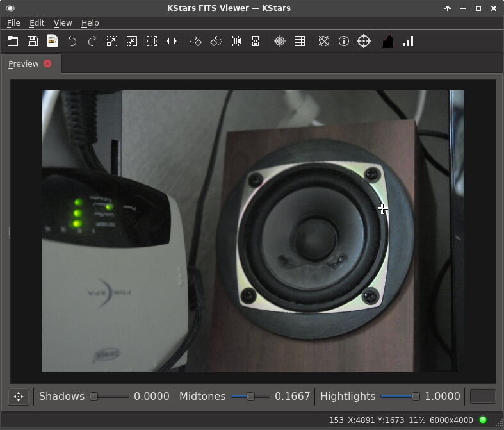Open the View menu

pos(63,22)
